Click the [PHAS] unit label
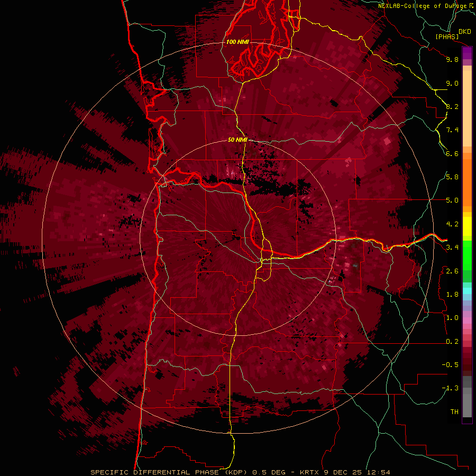The image size is (476, 476). click(447, 36)
